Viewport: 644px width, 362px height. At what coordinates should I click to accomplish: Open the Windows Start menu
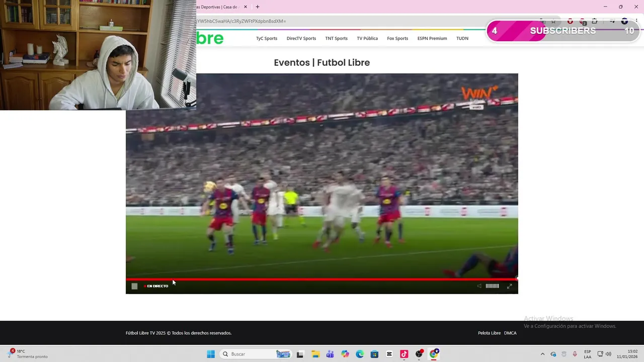coord(211,354)
